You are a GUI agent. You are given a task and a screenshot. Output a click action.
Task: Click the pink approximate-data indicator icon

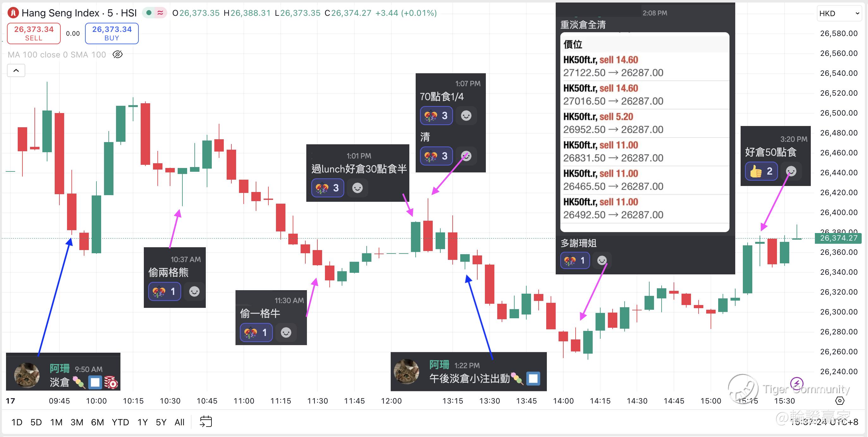click(160, 13)
